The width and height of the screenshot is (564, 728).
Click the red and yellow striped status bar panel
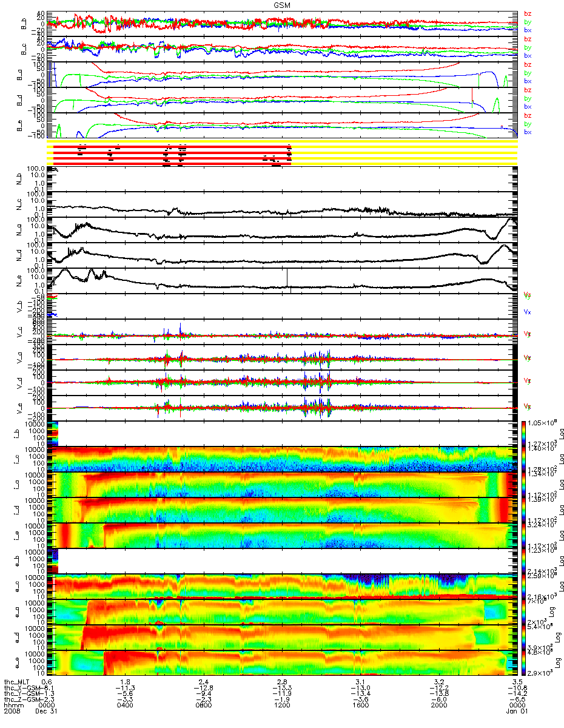click(283, 152)
